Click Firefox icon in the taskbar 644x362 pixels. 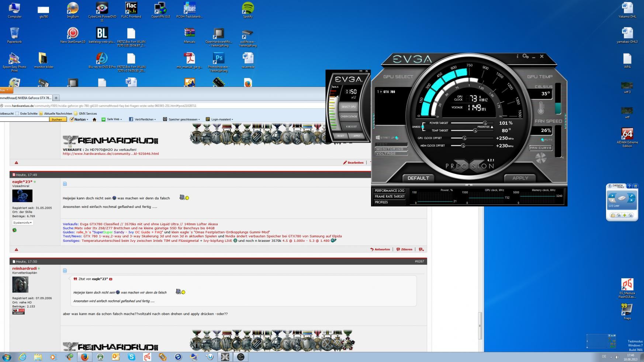click(84, 357)
